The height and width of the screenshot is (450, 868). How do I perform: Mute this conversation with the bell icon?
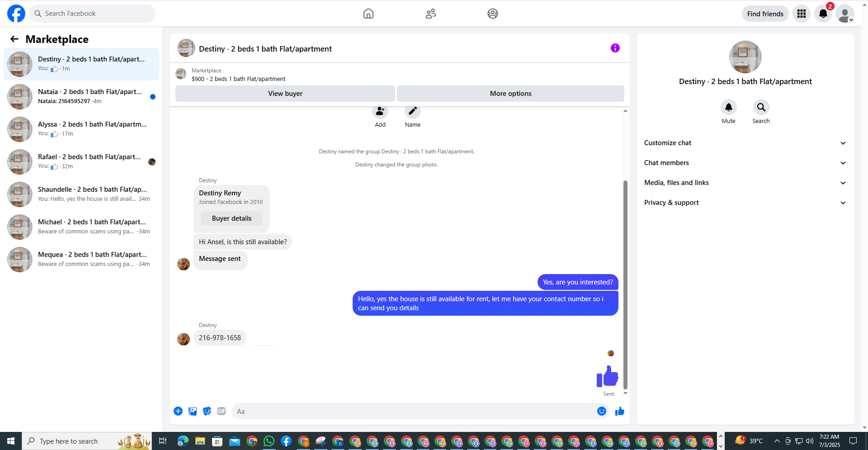pyautogui.click(x=729, y=107)
